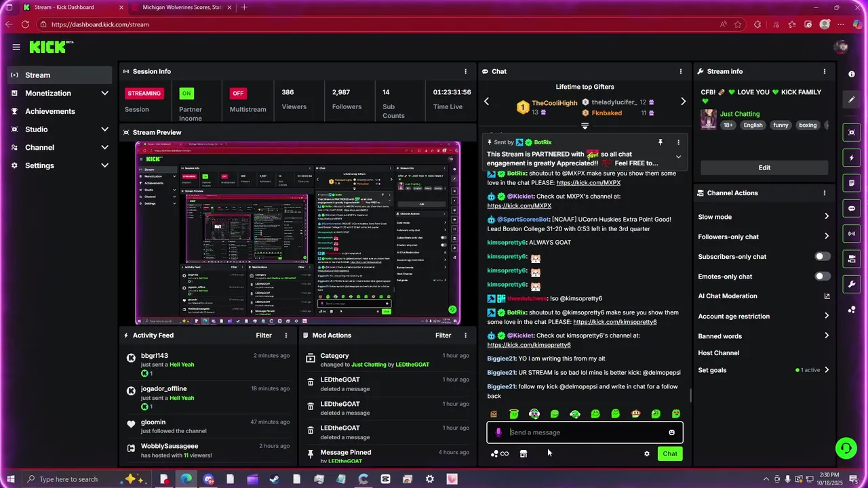Toggle Emotes-only chat switch
Screen dimensions: 868x488
(822, 277)
